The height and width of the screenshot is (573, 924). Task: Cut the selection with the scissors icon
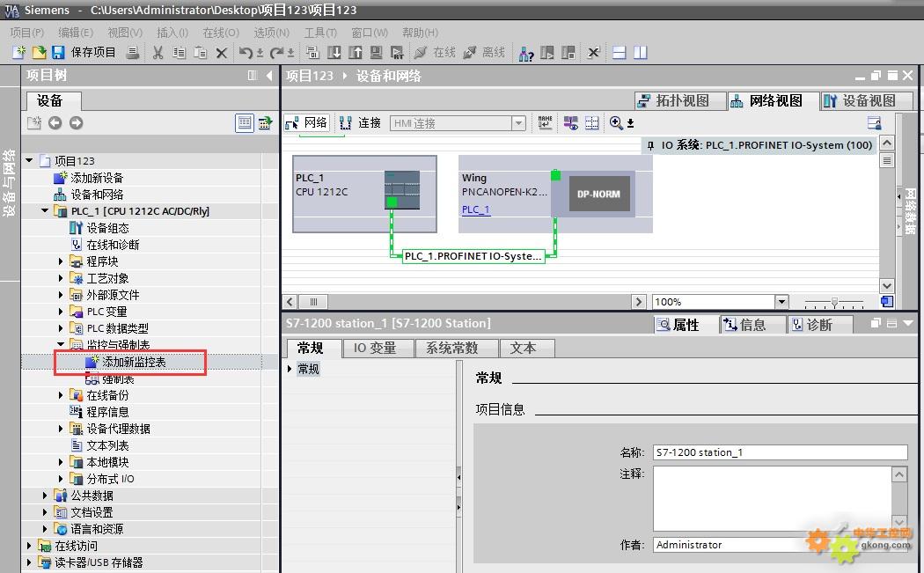pyautogui.click(x=158, y=53)
